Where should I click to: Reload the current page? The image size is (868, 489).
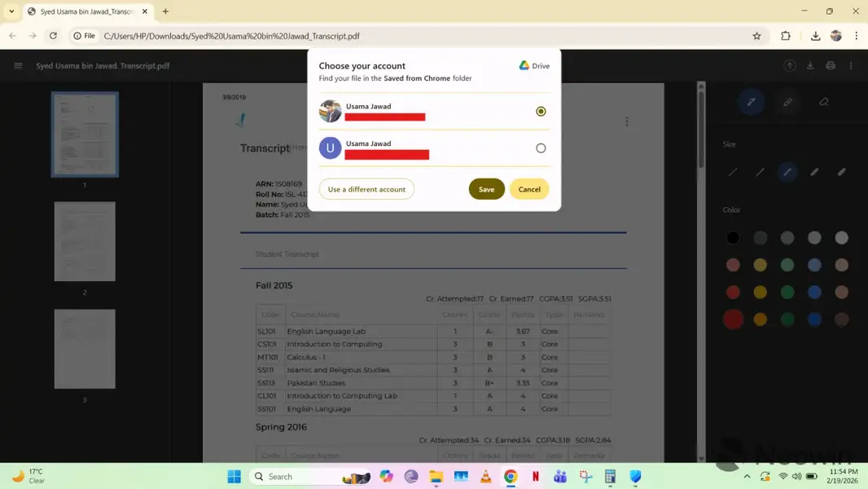click(x=53, y=36)
